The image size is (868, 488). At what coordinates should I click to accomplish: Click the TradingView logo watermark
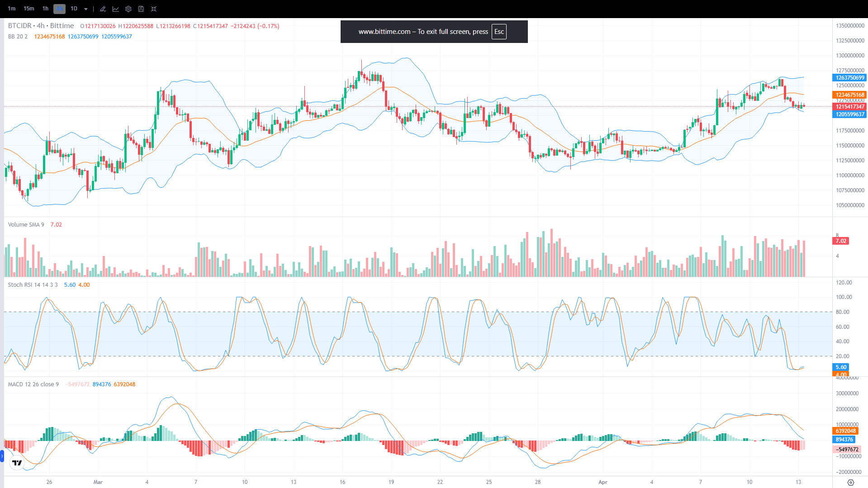(x=17, y=463)
